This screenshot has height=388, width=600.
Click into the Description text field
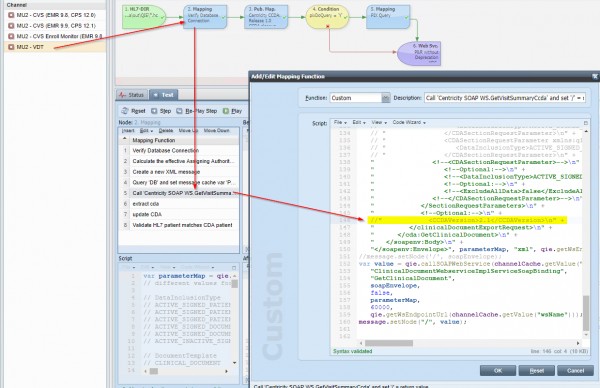coord(505,98)
